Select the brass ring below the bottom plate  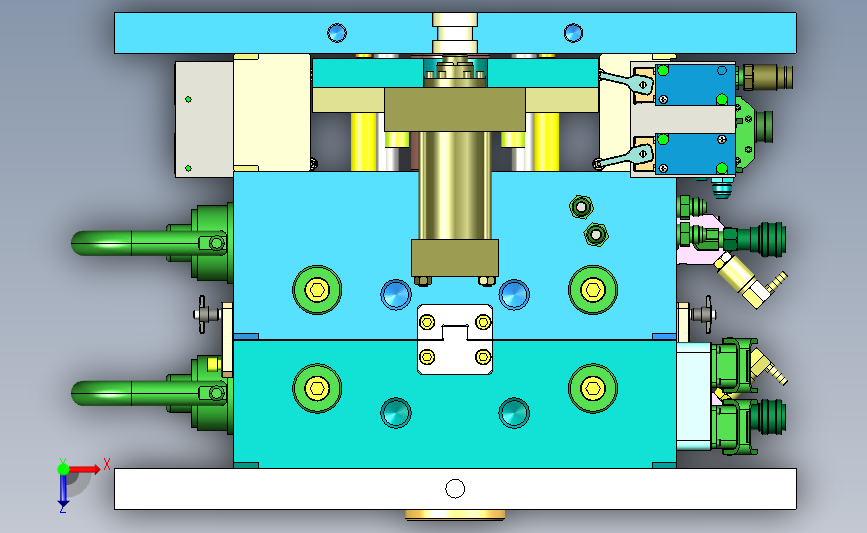pos(455,515)
